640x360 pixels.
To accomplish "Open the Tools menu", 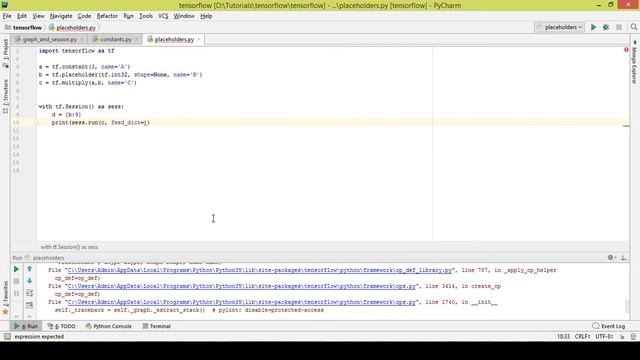I will click(146, 16).
